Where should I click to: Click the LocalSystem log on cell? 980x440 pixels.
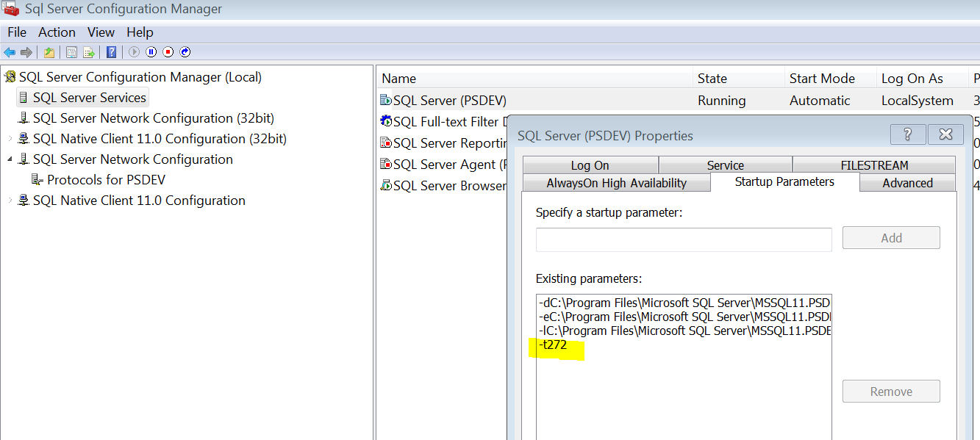tap(917, 101)
